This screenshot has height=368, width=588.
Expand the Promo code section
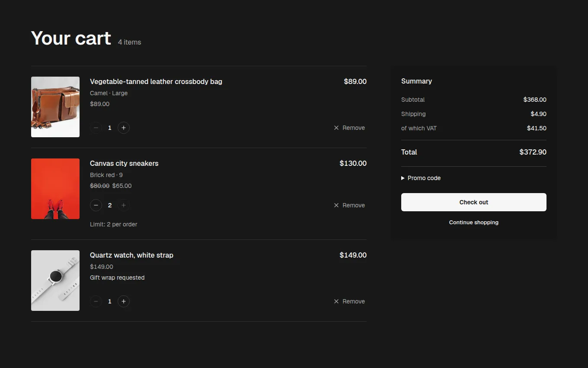pyautogui.click(x=421, y=178)
